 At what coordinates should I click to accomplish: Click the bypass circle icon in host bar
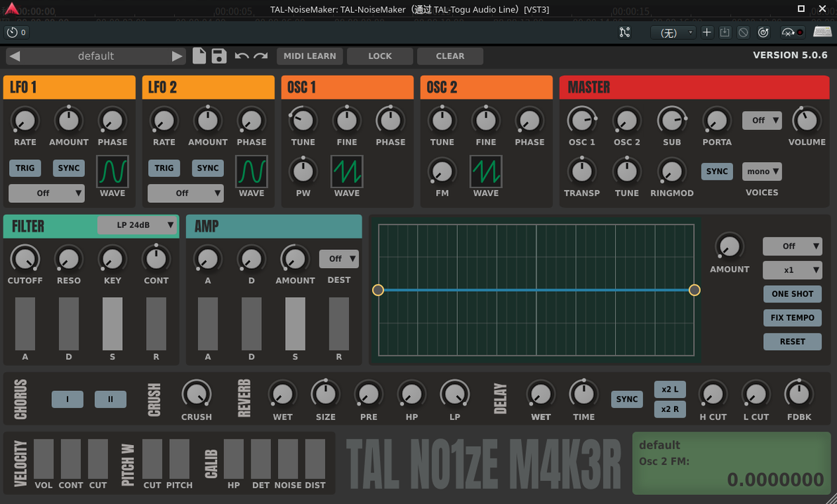click(743, 32)
